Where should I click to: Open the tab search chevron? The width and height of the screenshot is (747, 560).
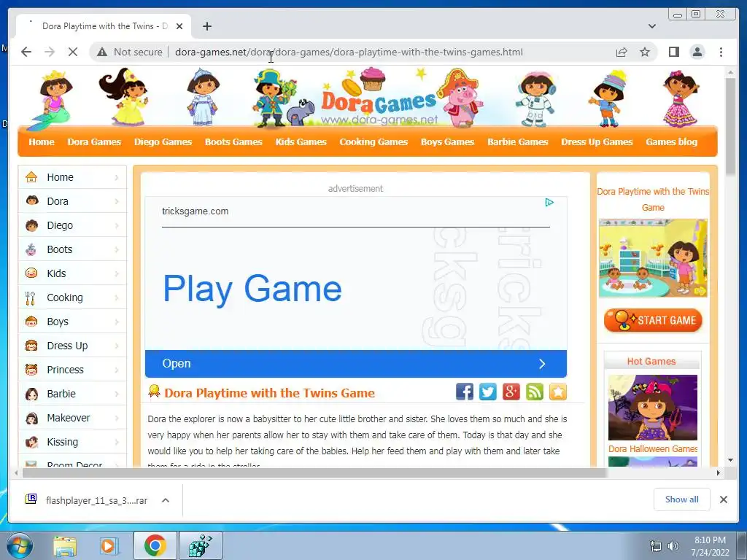652,26
